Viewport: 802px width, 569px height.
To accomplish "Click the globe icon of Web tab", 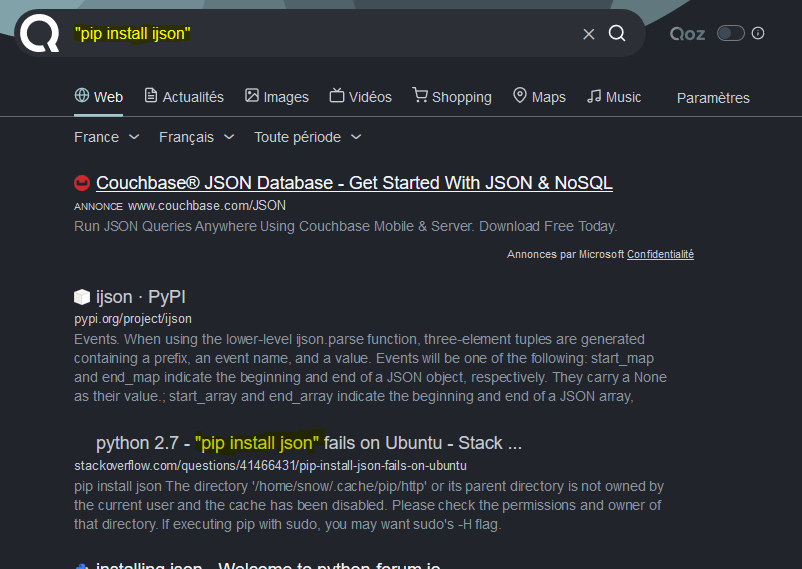I will pos(82,95).
